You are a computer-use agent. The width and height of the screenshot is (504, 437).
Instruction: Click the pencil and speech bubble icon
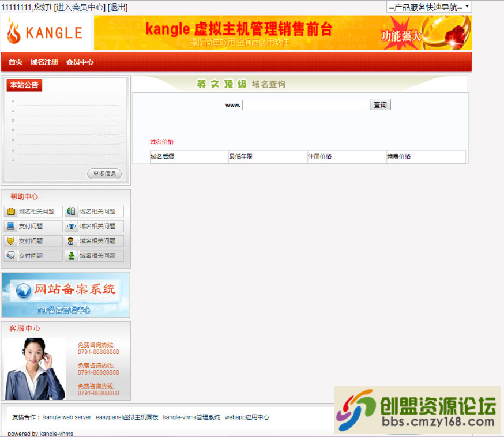click(x=10, y=256)
